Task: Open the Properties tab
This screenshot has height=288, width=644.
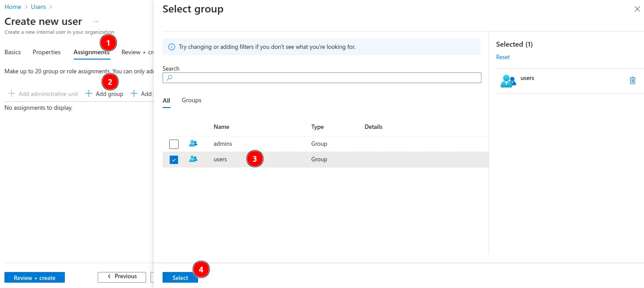Action: pos(47,52)
